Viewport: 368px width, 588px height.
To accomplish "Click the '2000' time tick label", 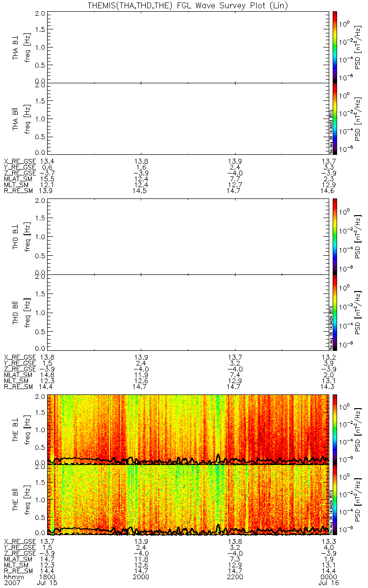I will 141,577.
